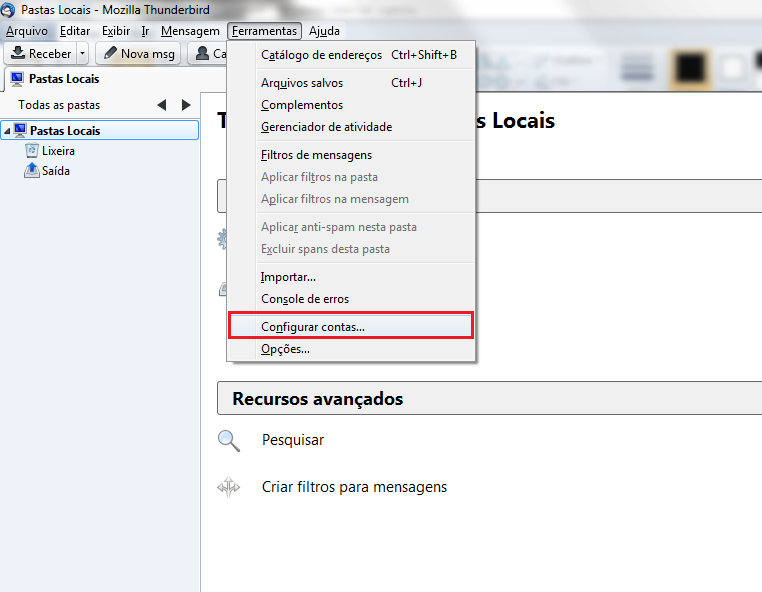Click Todas as pastas label

59,105
